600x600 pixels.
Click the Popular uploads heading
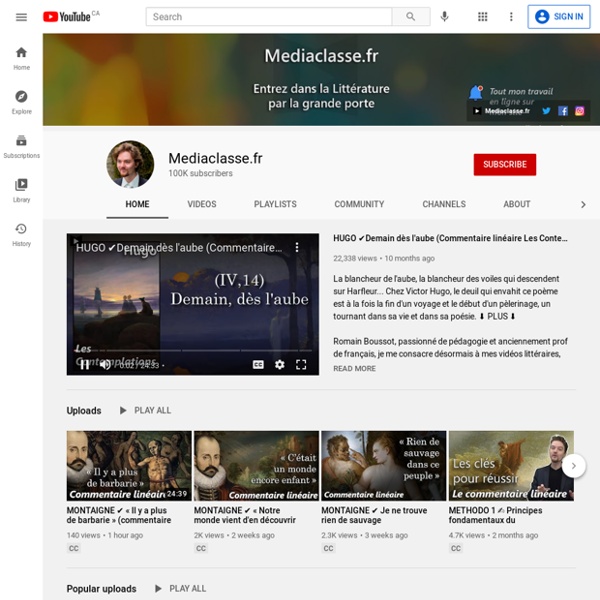[x=101, y=589]
